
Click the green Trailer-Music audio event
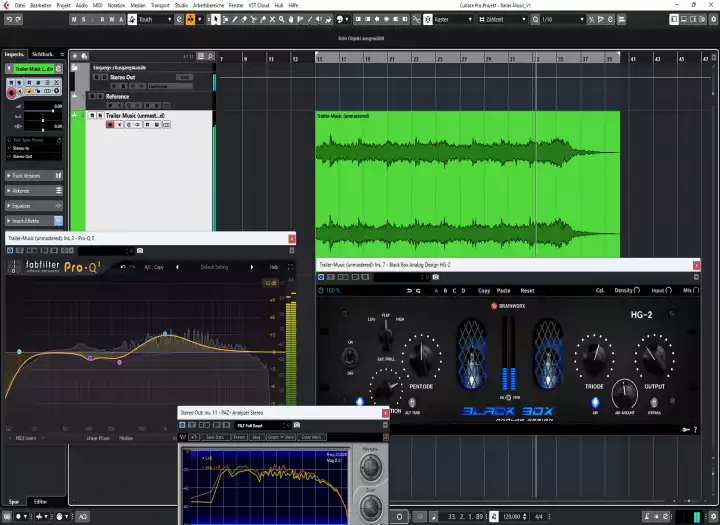pos(467,184)
